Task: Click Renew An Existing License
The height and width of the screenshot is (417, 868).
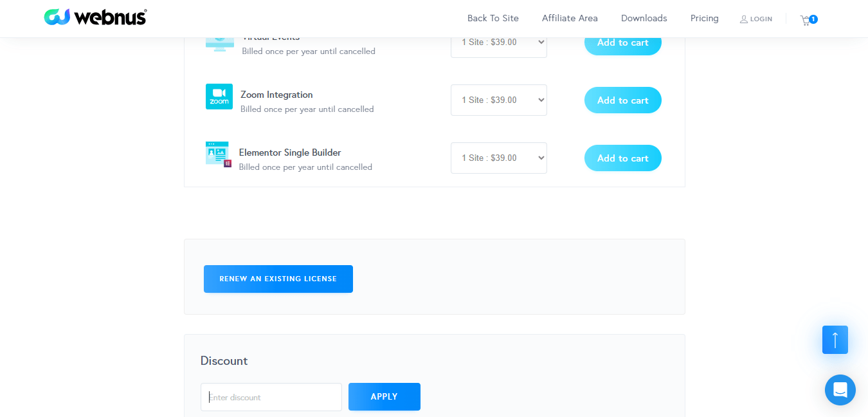Action: point(278,279)
